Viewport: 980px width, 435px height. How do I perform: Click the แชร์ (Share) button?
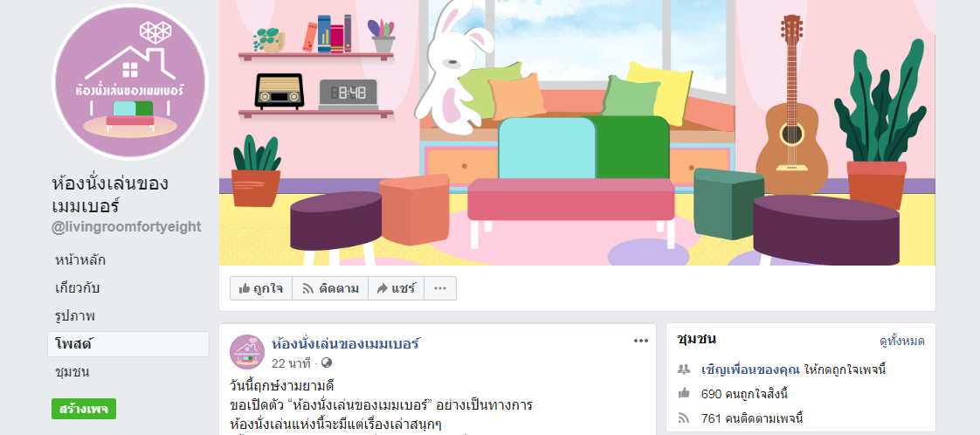[396, 289]
